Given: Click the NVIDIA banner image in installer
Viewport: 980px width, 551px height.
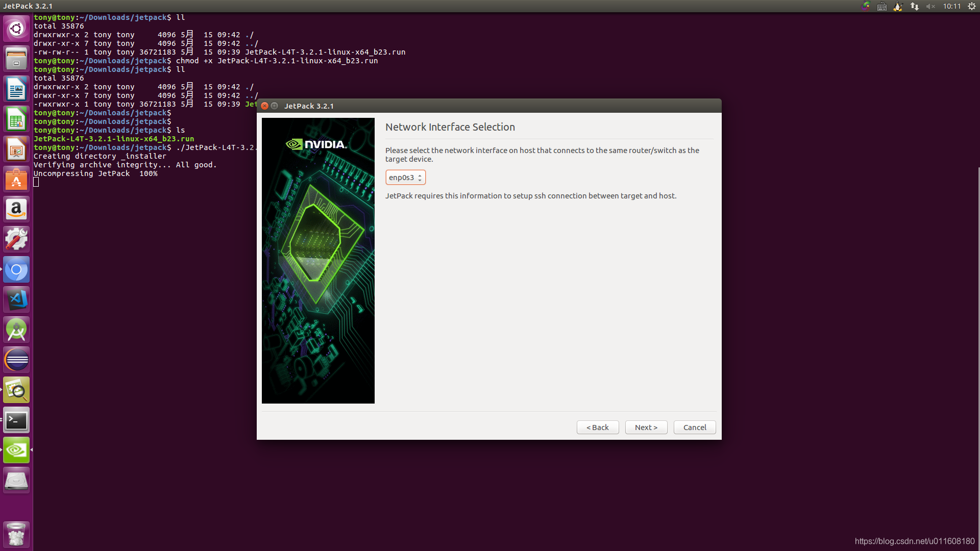Looking at the screenshot, I should point(318,261).
